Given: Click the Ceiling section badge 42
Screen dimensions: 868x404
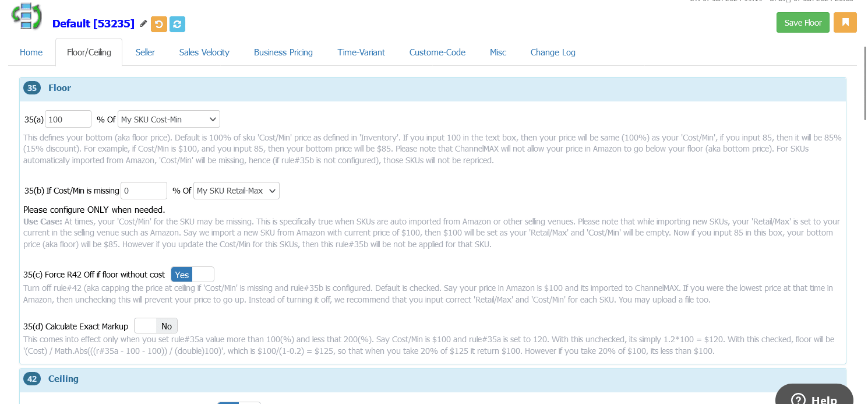Looking at the screenshot, I should (32, 378).
